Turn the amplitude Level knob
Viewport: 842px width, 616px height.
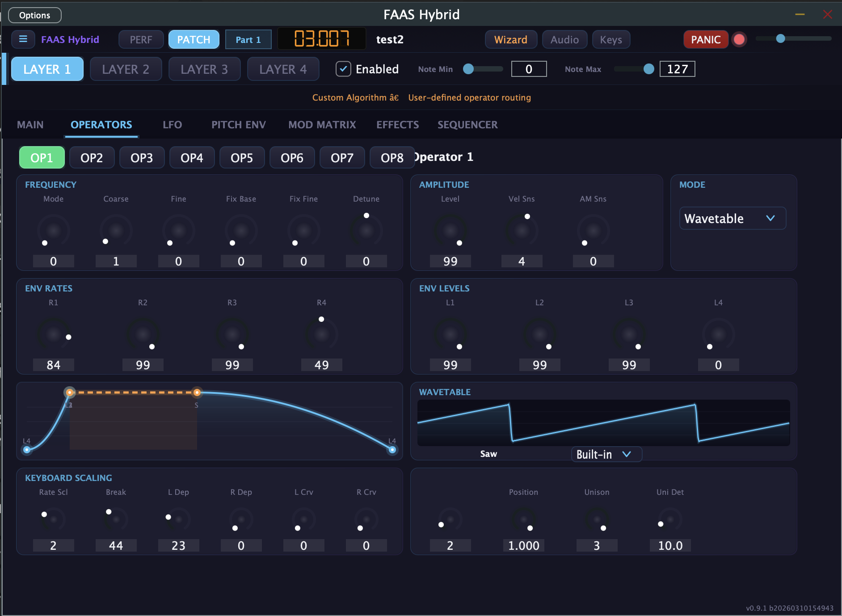coord(450,230)
